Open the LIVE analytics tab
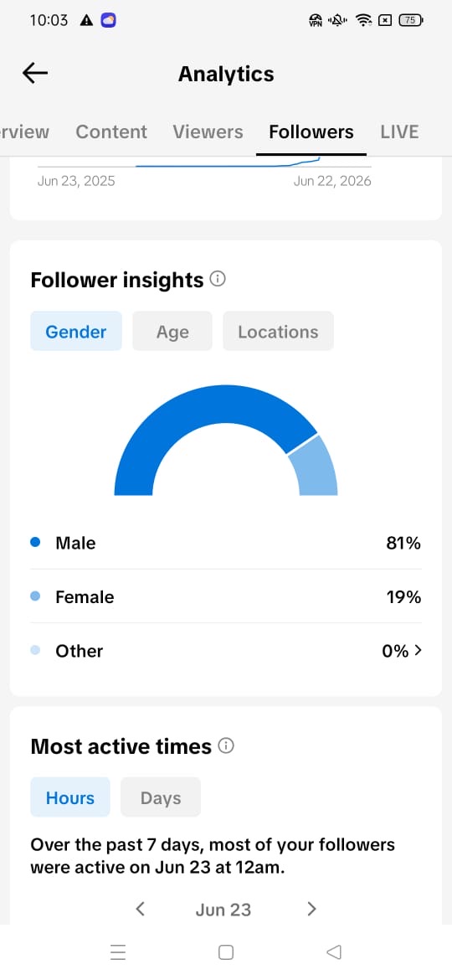452x980 pixels. (x=399, y=132)
